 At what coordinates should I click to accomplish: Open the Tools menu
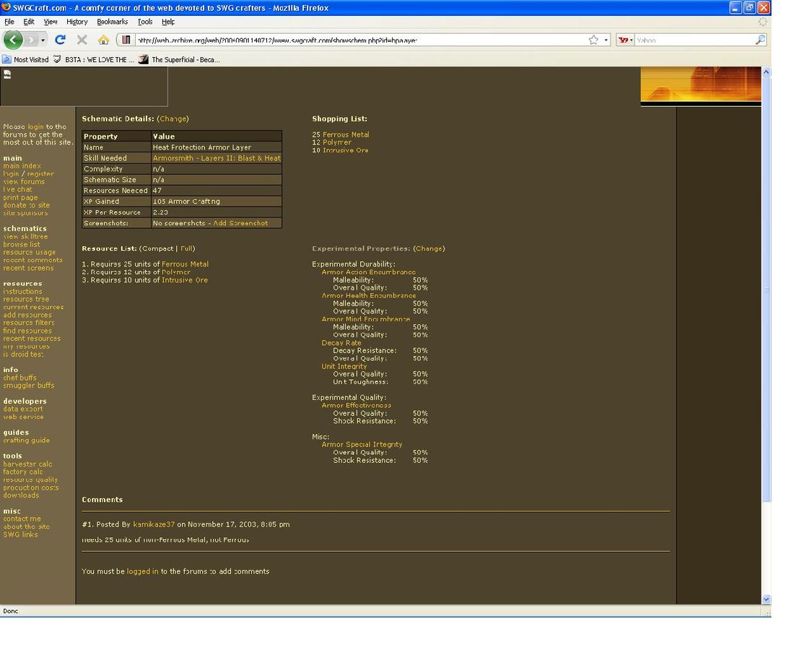coord(145,22)
